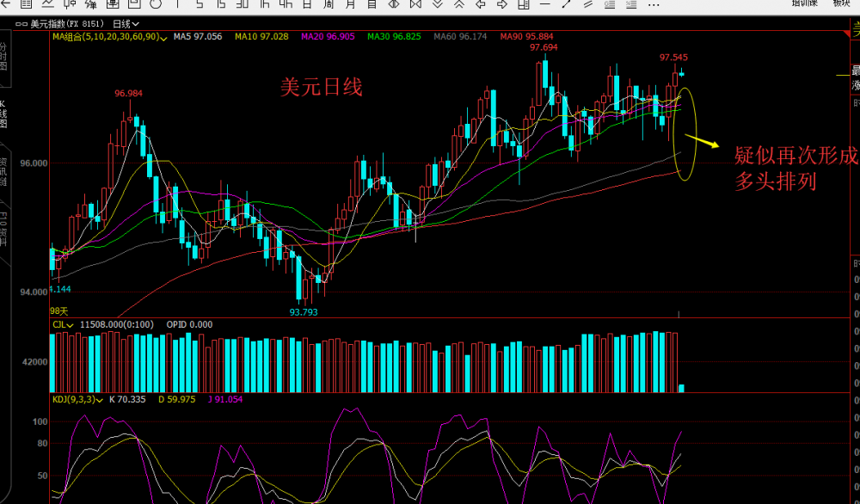Click the left outlined arrow icon

481,3
